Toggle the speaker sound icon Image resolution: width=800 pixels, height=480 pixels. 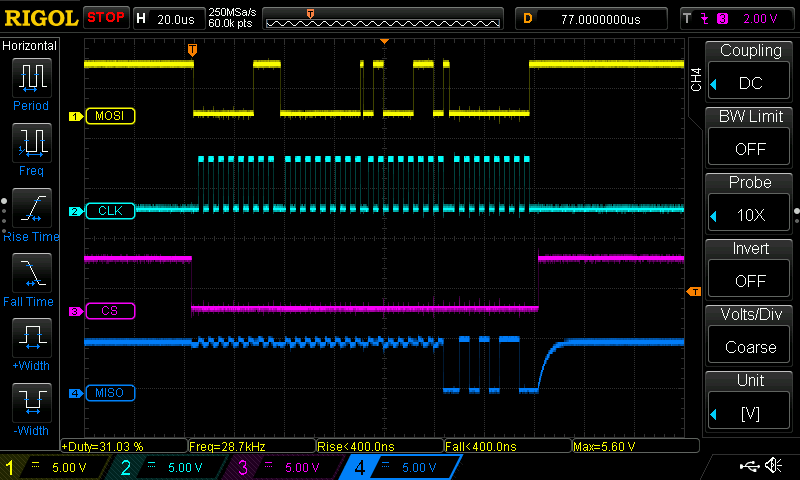[x=773, y=465]
